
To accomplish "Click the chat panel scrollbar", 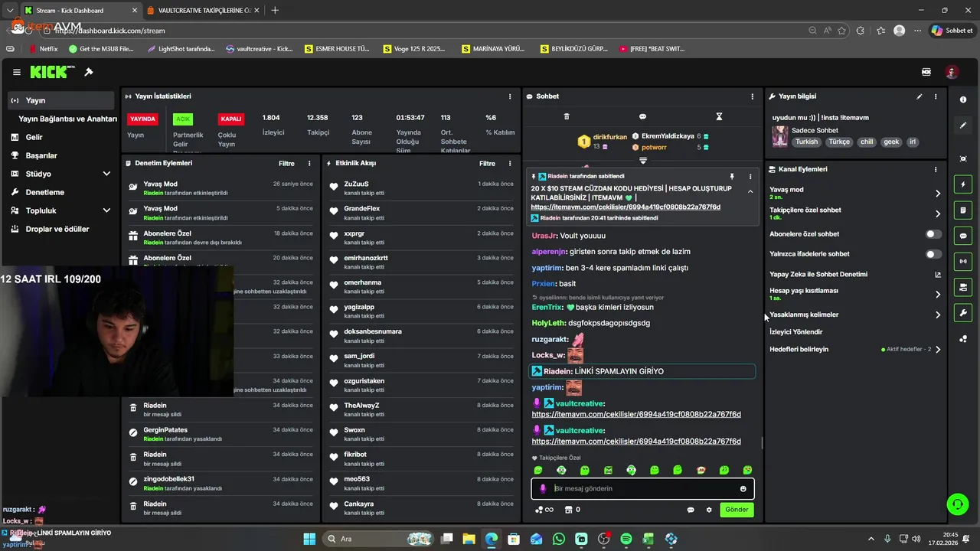I will click(x=761, y=442).
